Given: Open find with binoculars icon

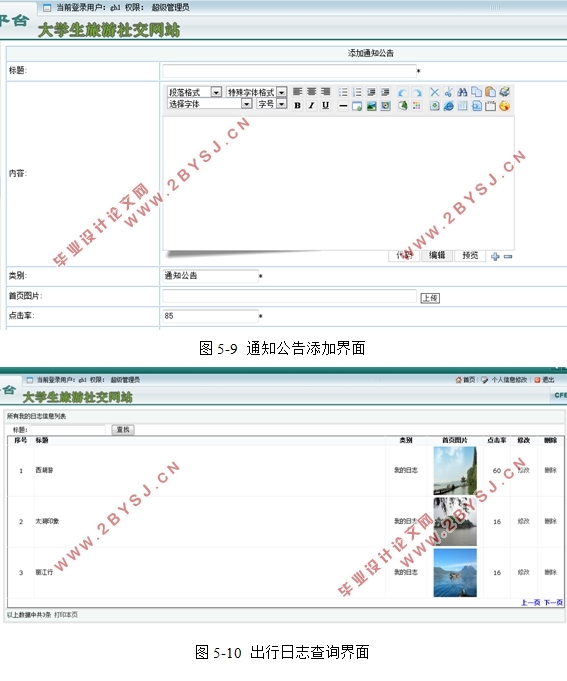Looking at the screenshot, I should [462, 92].
